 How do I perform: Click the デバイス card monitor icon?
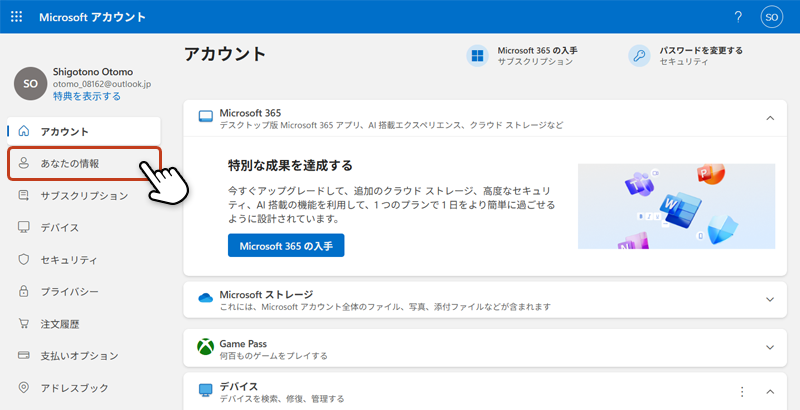(205, 390)
